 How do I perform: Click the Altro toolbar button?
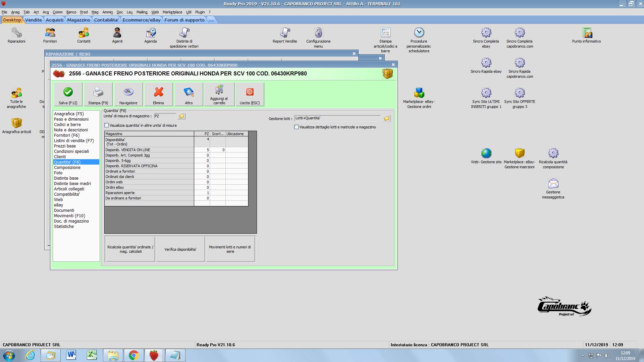click(x=189, y=95)
